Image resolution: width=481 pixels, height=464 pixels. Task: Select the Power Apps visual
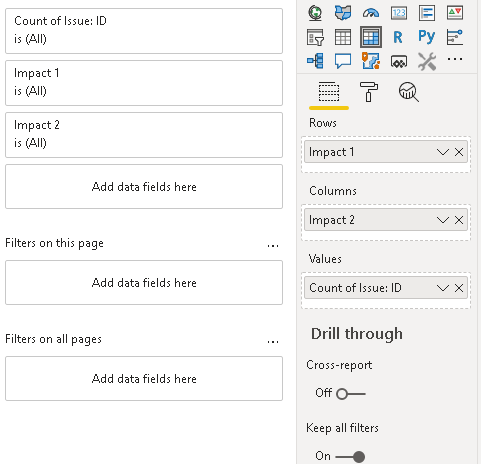pos(399,62)
